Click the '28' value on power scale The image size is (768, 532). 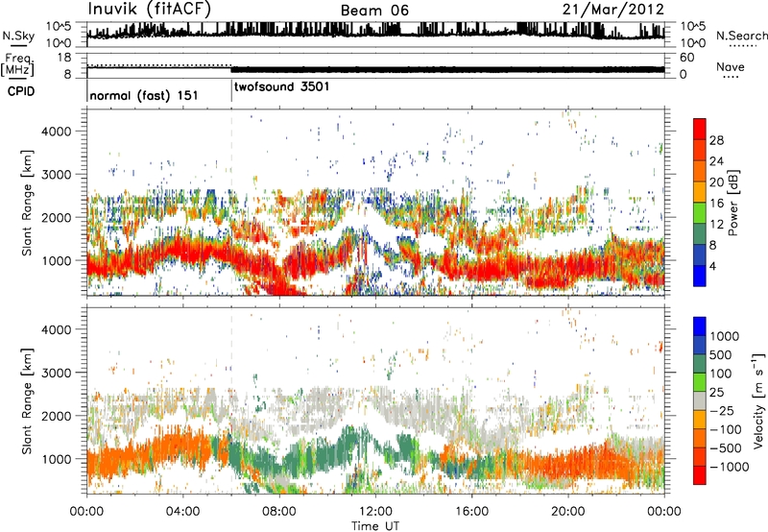tap(716, 140)
